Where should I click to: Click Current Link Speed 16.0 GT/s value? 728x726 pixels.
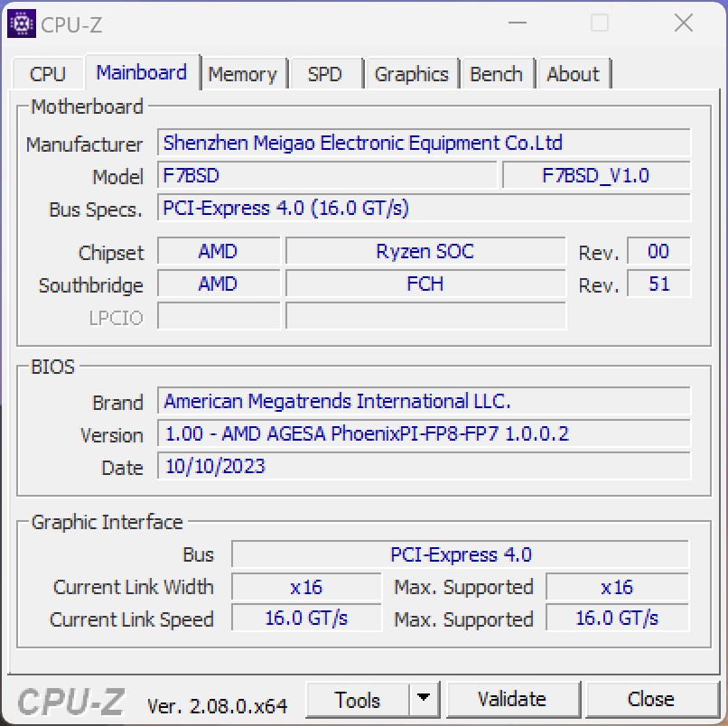(306, 618)
